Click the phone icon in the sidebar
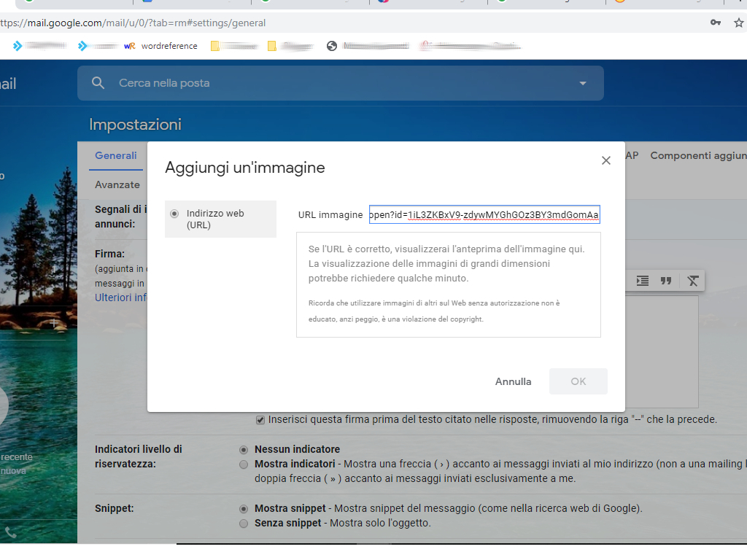Image resolution: width=747 pixels, height=560 pixels. [11, 532]
